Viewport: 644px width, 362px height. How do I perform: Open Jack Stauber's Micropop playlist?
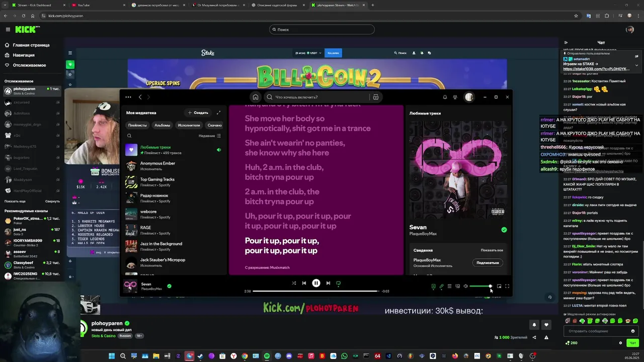174,262
